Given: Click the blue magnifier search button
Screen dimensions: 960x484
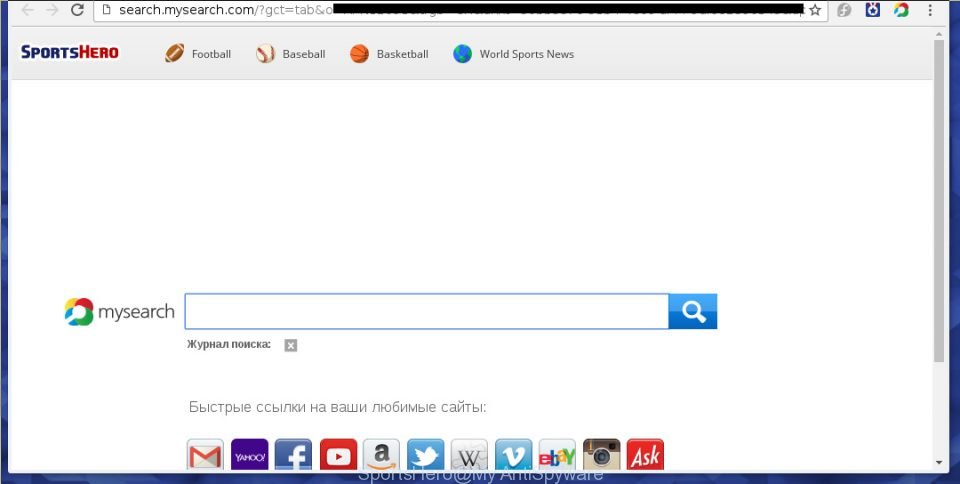Looking at the screenshot, I should pos(692,311).
